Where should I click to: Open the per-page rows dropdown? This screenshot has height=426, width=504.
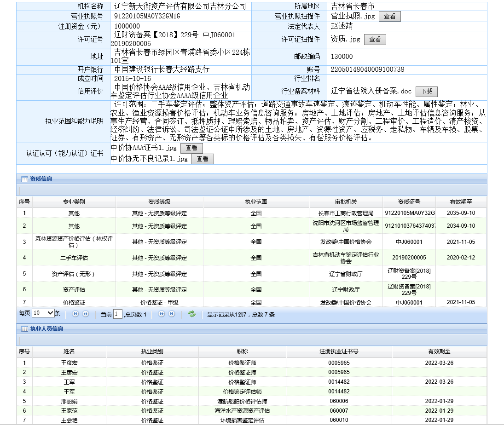coord(43,313)
